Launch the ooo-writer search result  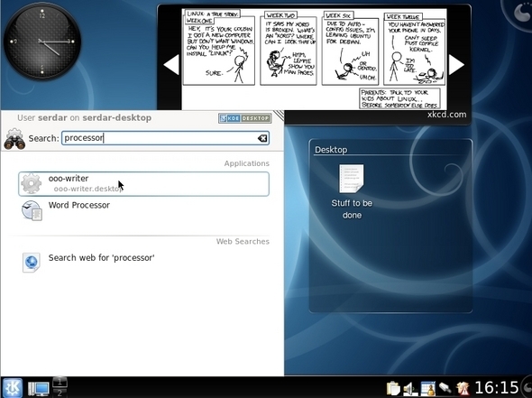coord(144,184)
